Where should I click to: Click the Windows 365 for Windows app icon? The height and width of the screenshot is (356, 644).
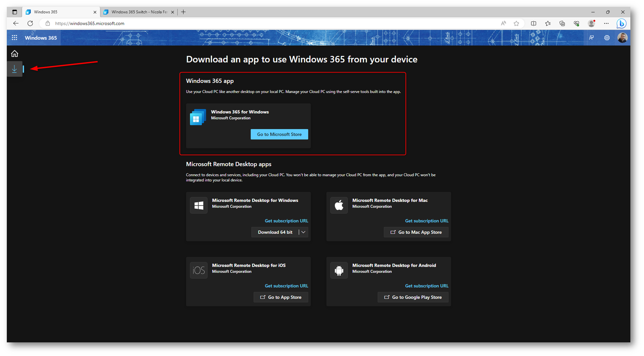[x=198, y=117]
